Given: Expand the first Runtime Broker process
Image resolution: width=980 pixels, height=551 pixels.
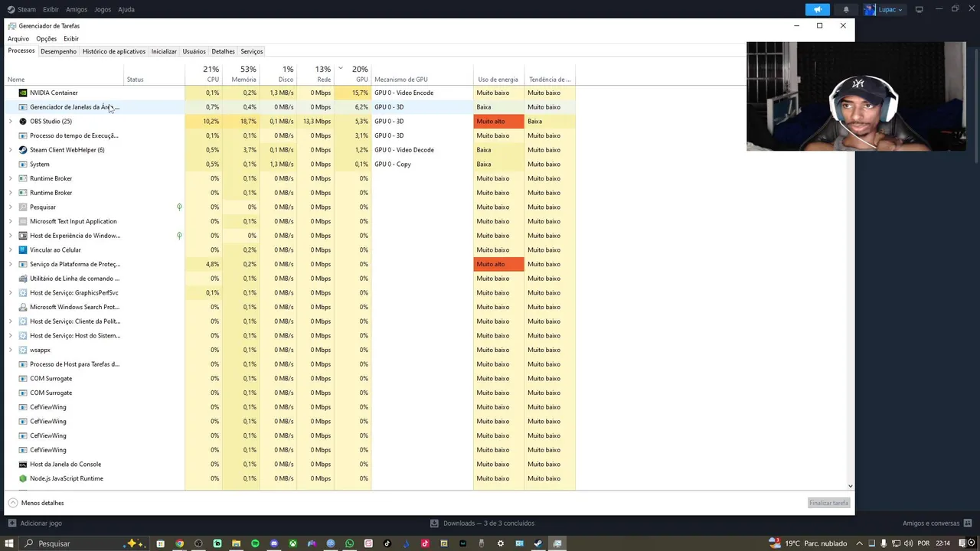Looking at the screenshot, I should (10, 178).
